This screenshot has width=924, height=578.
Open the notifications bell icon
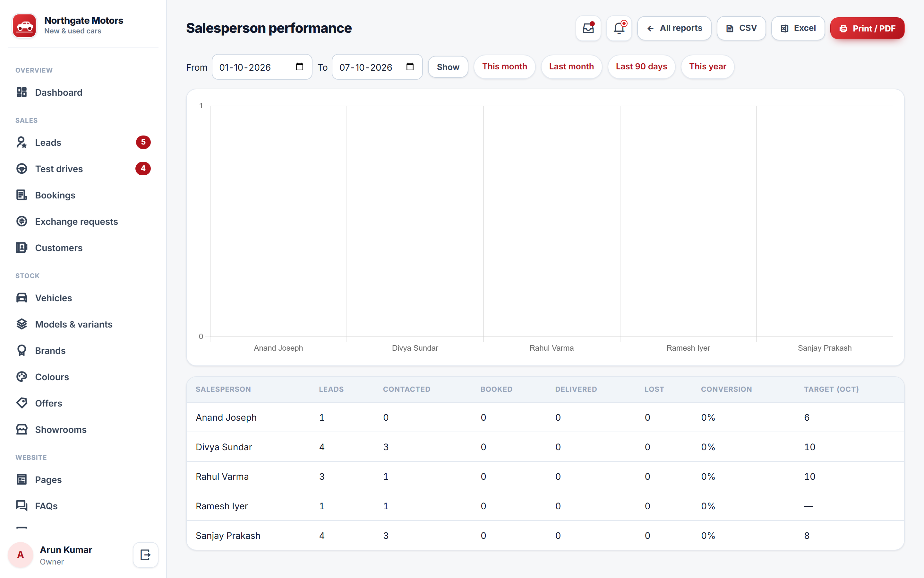coord(619,28)
